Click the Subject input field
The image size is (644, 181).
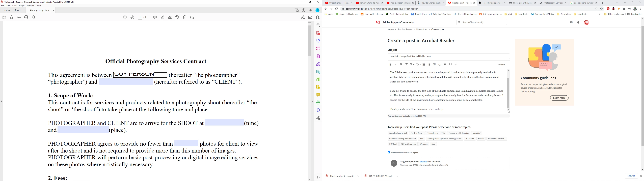point(448,56)
